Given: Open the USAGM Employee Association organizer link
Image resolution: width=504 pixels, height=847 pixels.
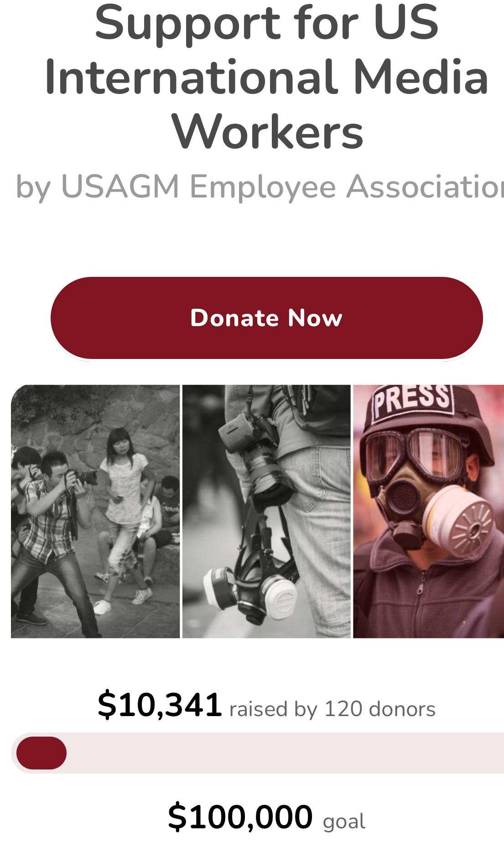Looking at the screenshot, I should (x=282, y=187).
